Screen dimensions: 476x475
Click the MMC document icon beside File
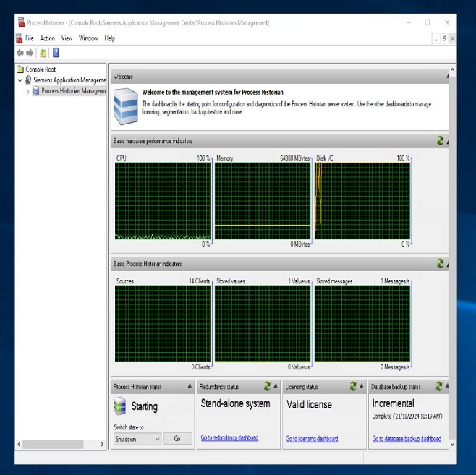pos(19,38)
